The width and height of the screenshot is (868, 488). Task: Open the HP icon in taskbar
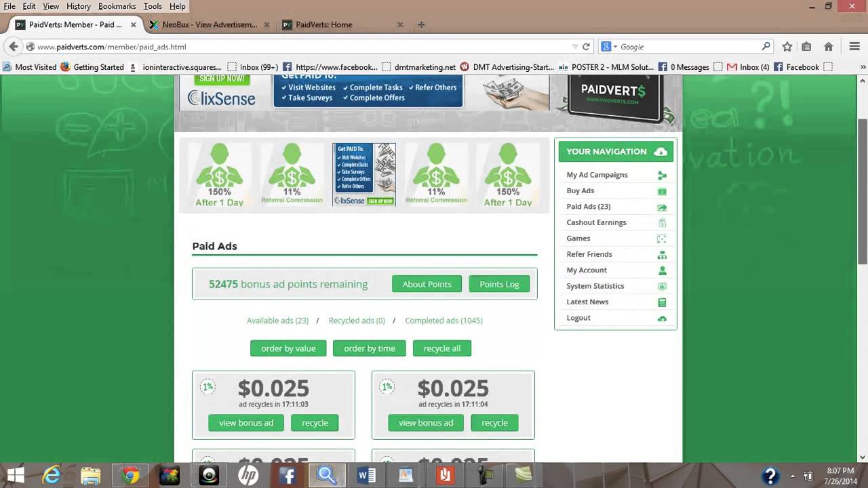248,475
